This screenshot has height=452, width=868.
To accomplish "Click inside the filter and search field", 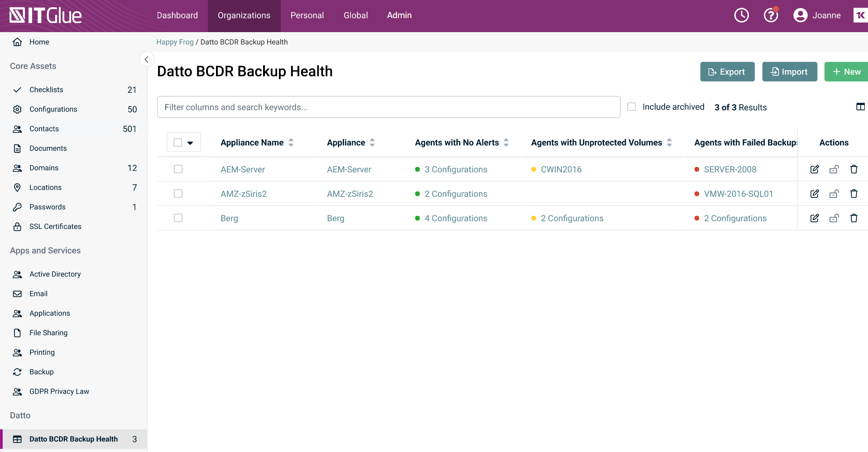I will point(388,107).
